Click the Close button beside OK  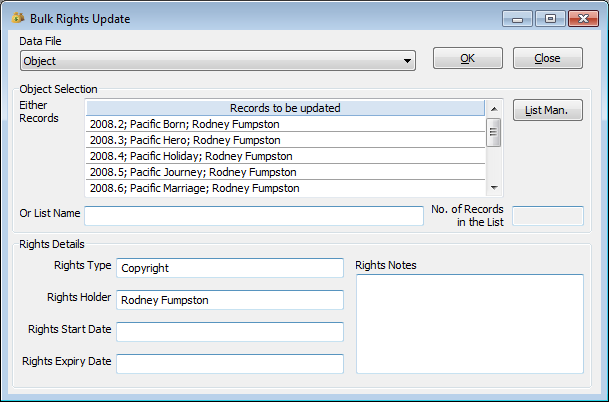[548, 58]
